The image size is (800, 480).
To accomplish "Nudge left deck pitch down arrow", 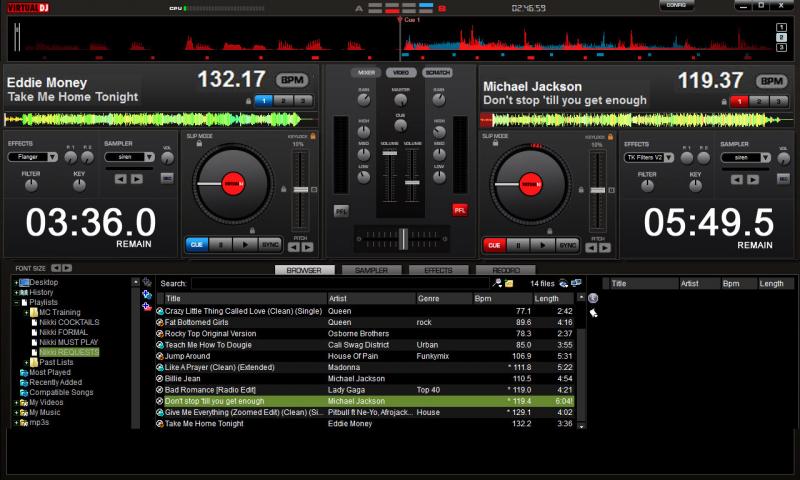I will (x=294, y=247).
